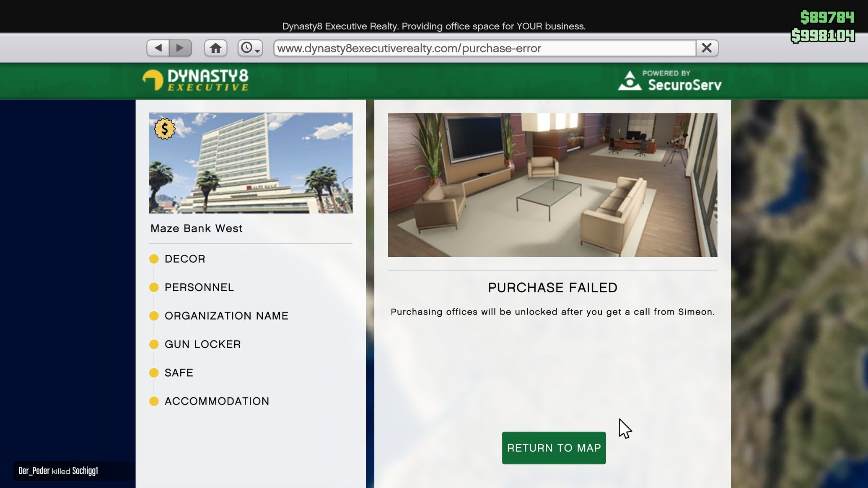Open the Accommodation option
This screenshot has height=488, width=868.
coord(217,401)
